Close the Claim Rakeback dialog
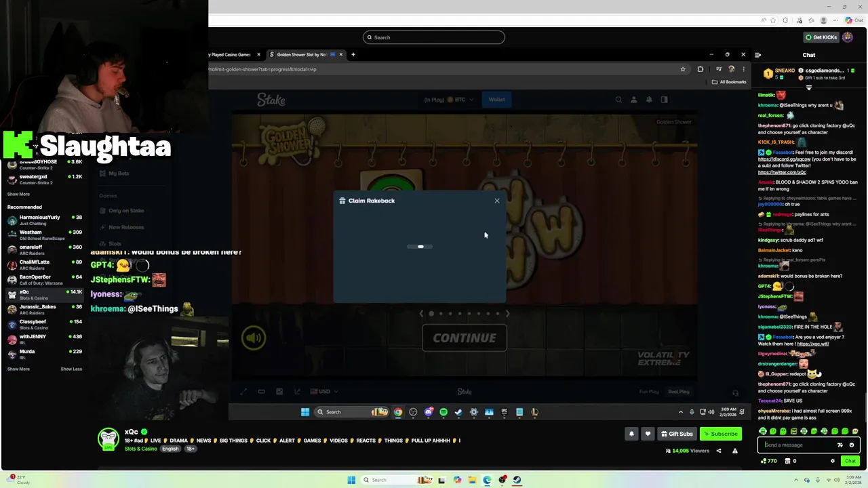868x488 pixels. pos(497,201)
